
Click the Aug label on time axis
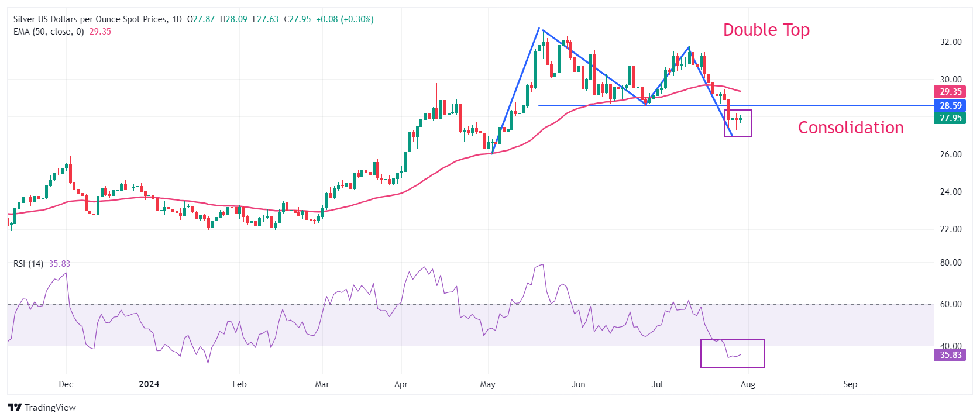click(x=748, y=384)
